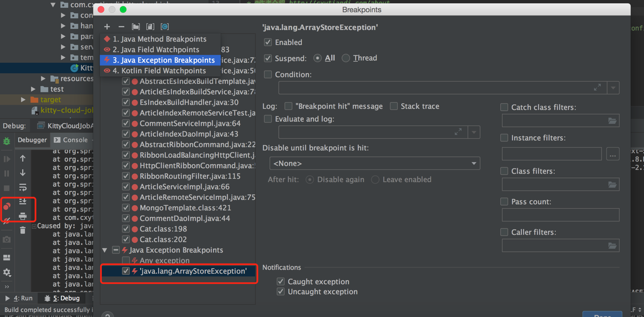Image resolution: width=644 pixels, height=317 pixels.
Task: Toggle the Enabled checkbox
Action: 268,42
